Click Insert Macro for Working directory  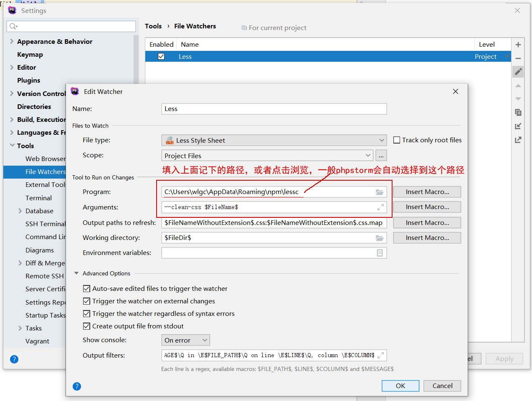click(427, 238)
